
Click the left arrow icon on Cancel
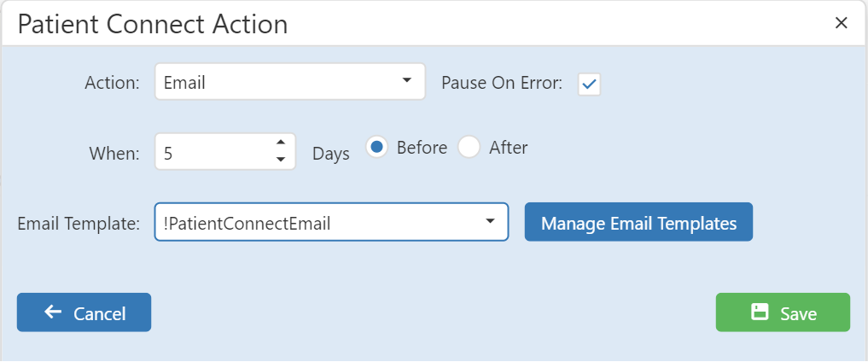pyautogui.click(x=53, y=312)
